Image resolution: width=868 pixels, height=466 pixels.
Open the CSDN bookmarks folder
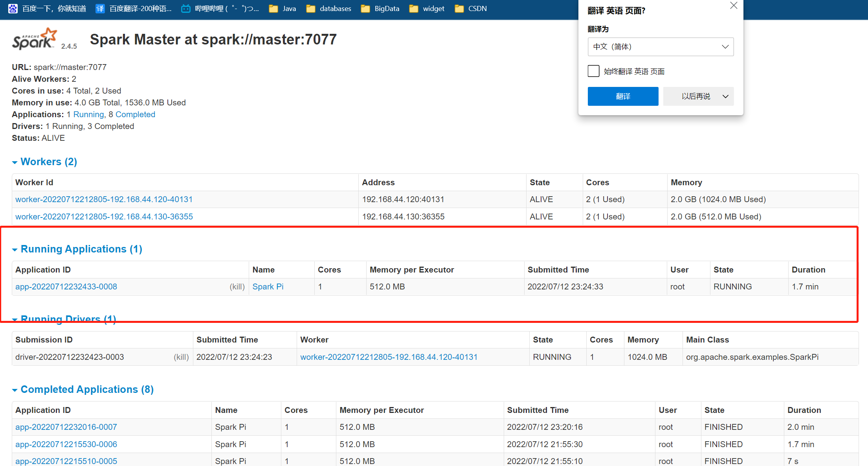470,9
